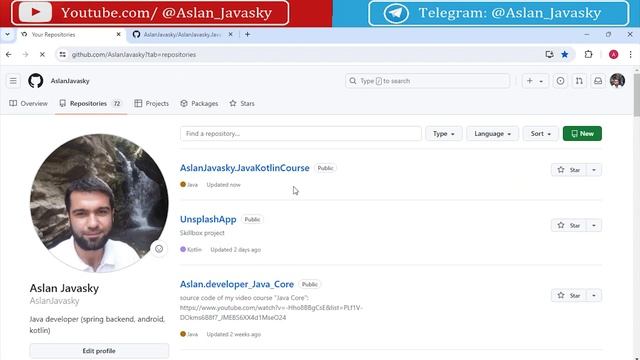The width and height of the screenshot is (640, 360).
Task: Open the tab search dropdown arrow
Action: (x=7, y=35)
